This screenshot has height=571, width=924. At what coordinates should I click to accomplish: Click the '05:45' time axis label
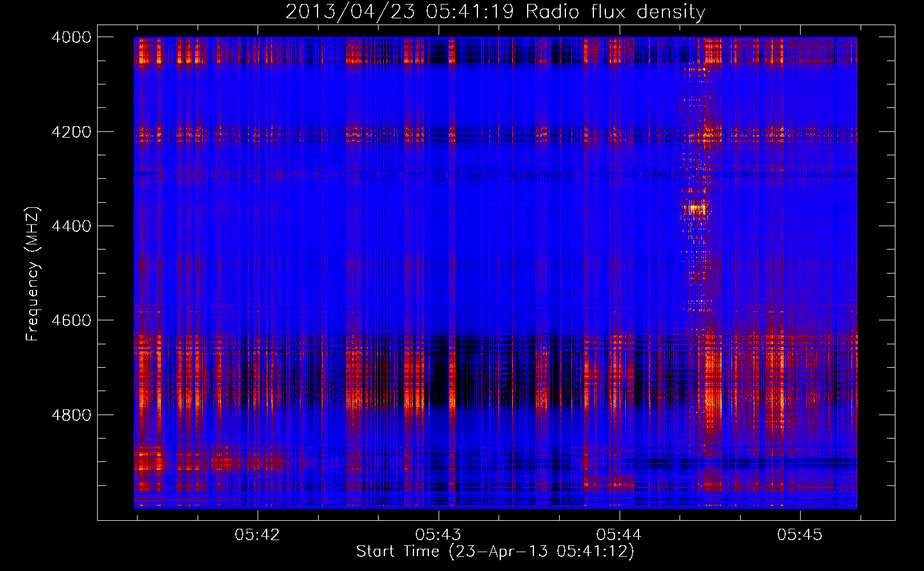(800, 535)
